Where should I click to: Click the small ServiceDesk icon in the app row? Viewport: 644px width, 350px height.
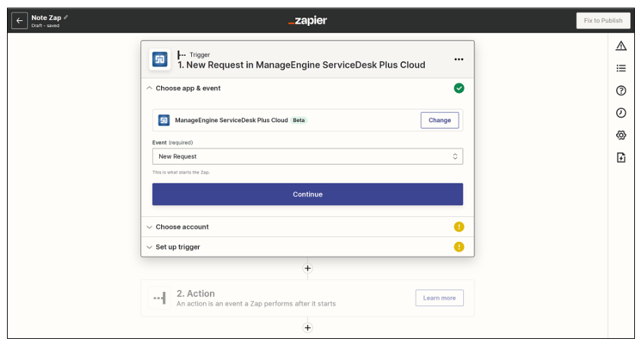click(164, 120)
